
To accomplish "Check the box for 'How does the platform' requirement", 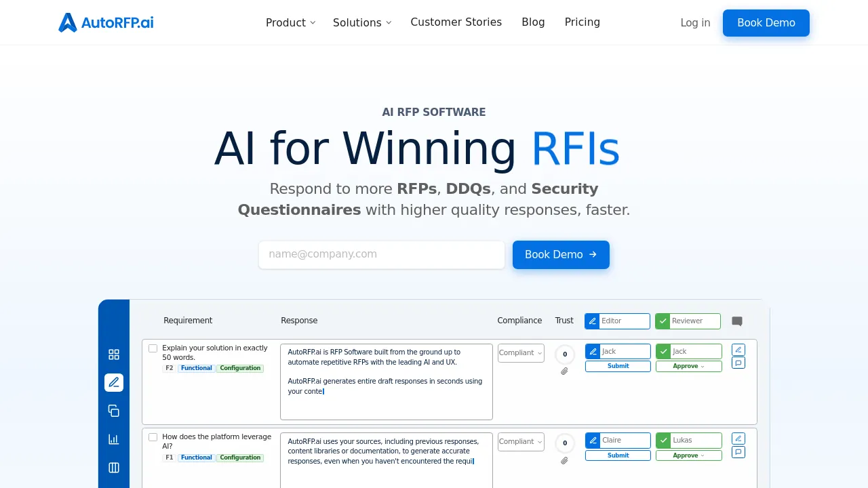I will [153, 437].
